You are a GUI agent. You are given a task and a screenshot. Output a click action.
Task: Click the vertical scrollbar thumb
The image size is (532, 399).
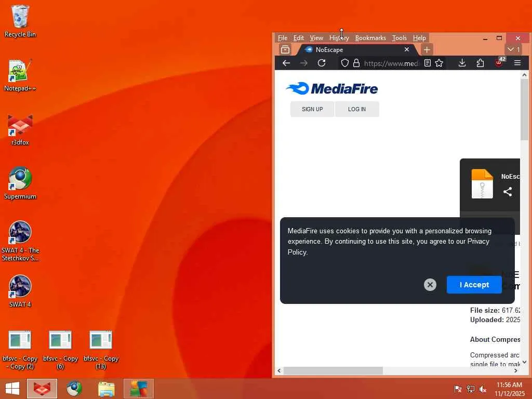[525, 110]
